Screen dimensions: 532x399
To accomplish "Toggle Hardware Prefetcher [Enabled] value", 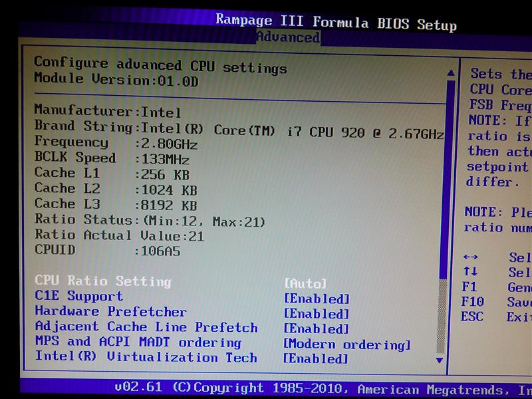I will click(316, 314).
